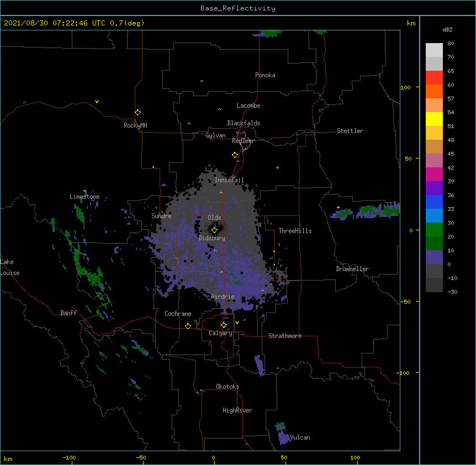Click the blue 33-36 dBZ legend swatch
The width and height of the screenshot is (476, 465).
click(434, 202)
